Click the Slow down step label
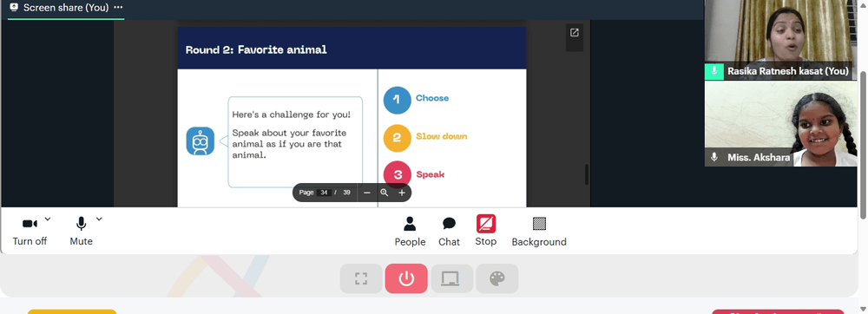868x314 pixels. tap(441, 136)
